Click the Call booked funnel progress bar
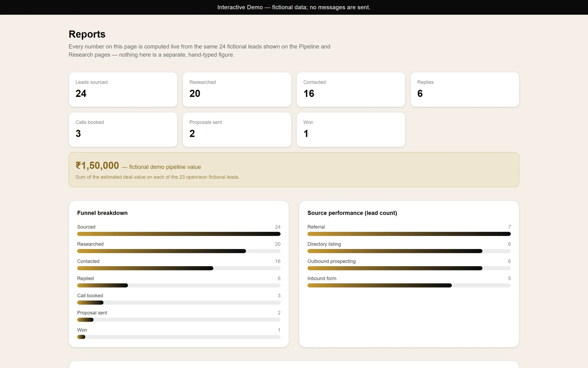Image resolution: width=588 pixels, height=368 pixels. (x=179, y=303)
